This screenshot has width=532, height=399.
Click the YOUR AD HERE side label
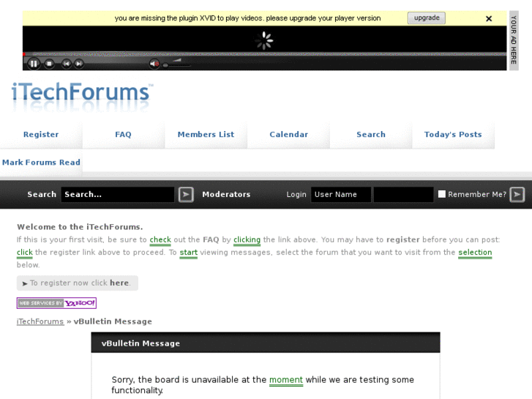[514, 40]
